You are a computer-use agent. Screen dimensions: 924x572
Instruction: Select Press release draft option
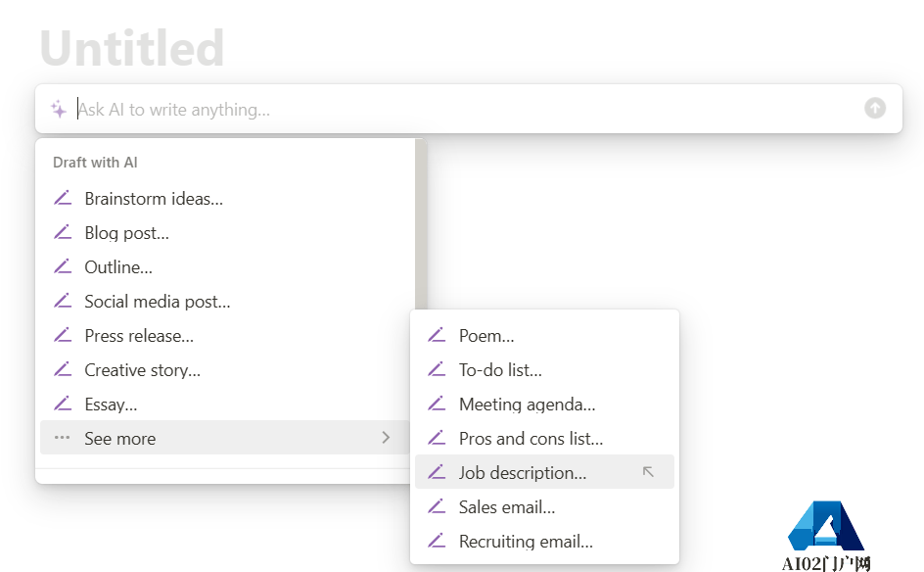pyautogui.click(x=139, y=335)
